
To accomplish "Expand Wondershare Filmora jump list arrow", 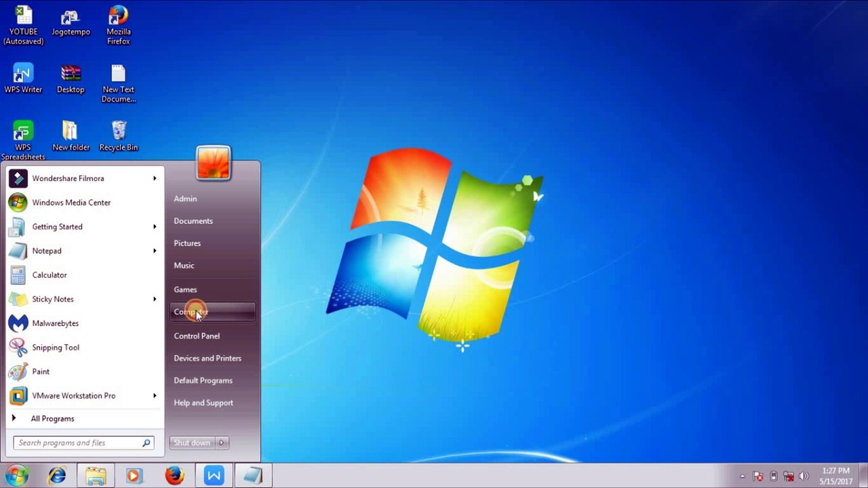I will pyautogui.click(x=155, y=178).
